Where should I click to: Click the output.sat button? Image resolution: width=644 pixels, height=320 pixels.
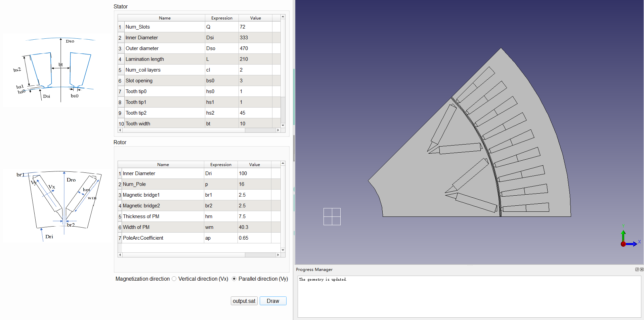tap(244, 301)
